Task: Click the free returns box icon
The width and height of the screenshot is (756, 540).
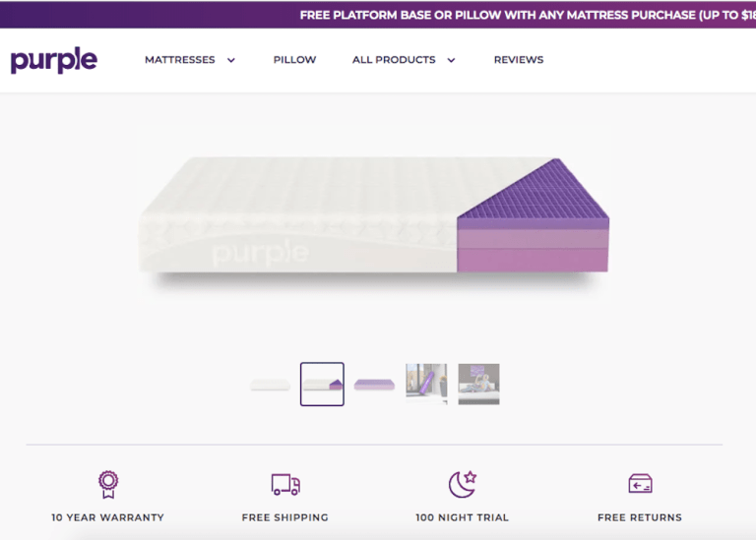Action: pos(640,483)
